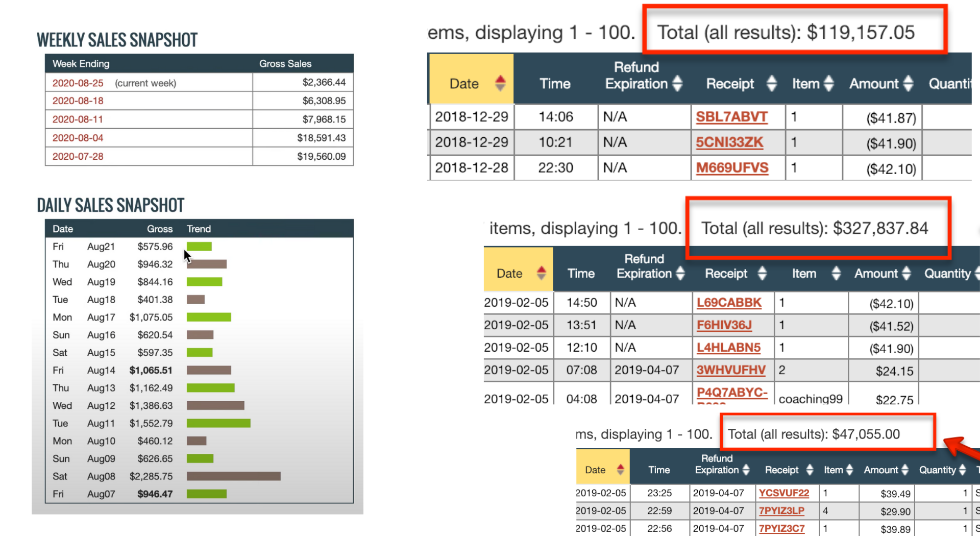The height and width of the screenshot is (536, 980).
Task: Sort top table by Item arrows
Action: point(829,83)
